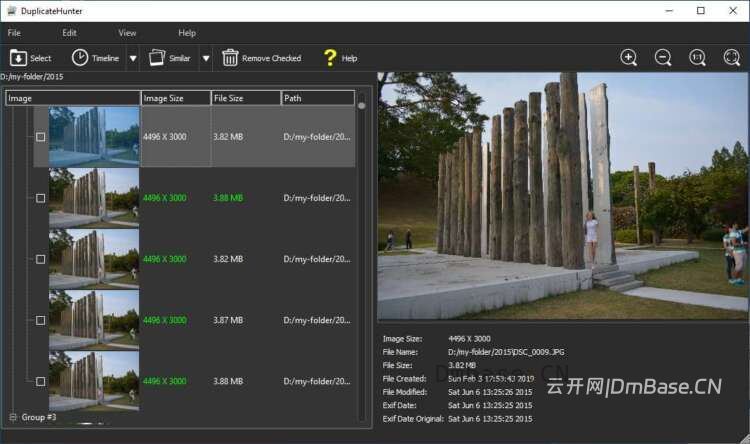This screenshot has width=750, height=444.
Task: Check the highlighted first image's checkbox
Action: (x=41, y=137)
